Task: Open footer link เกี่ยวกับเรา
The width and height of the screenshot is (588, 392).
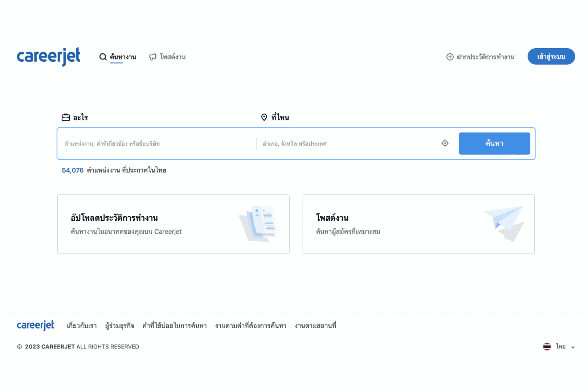Action: pos(82,326)
